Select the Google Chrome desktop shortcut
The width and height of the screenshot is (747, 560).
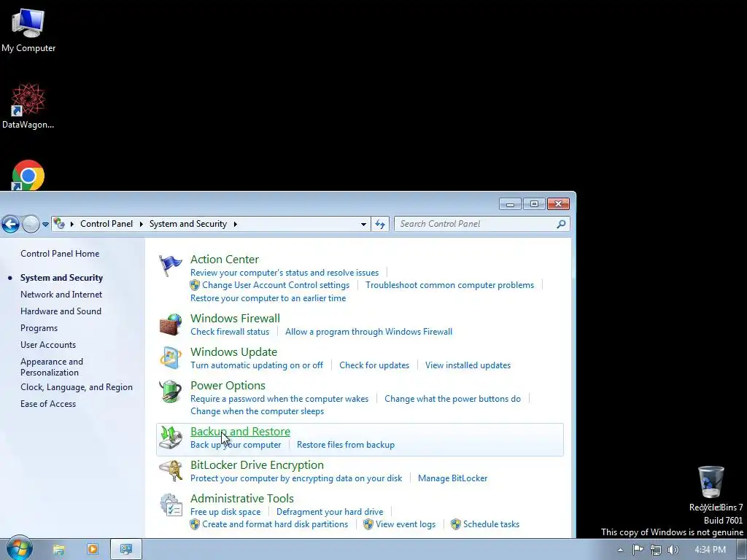[28, 175]
